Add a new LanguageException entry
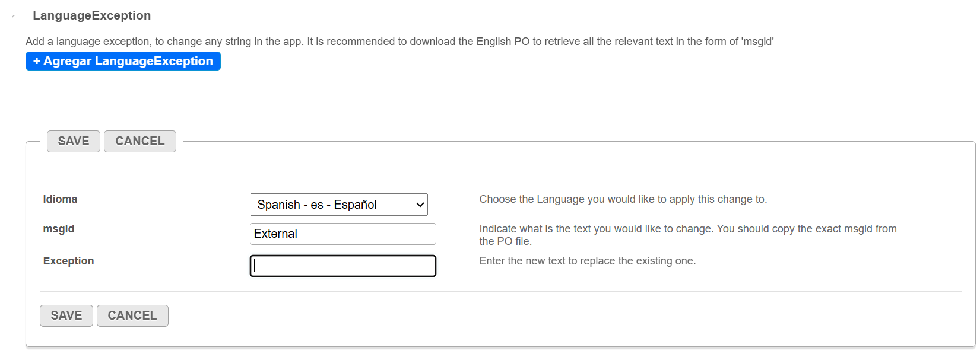The image size is (980, 351). pyautogui.click(x=123, y=61)
